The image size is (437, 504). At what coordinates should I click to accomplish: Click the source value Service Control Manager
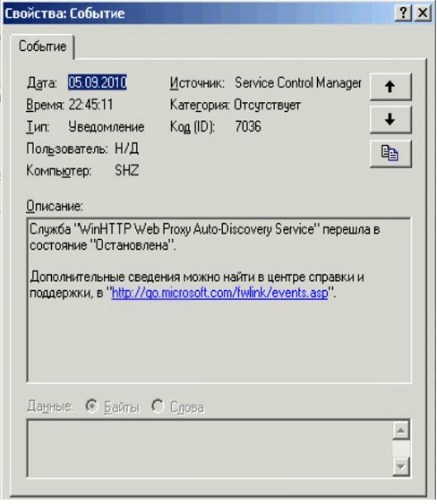coord(298,83)
